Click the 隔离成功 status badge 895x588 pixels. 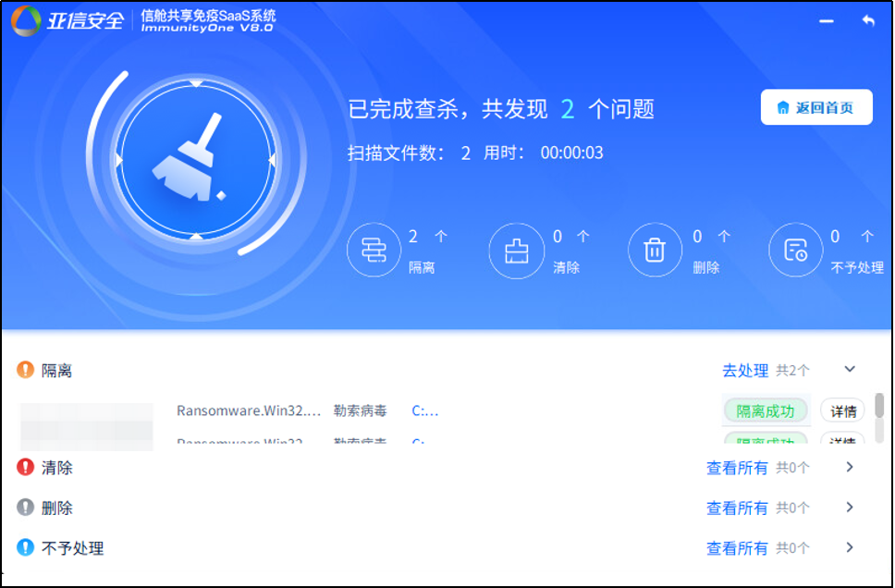tap(764, 409)
